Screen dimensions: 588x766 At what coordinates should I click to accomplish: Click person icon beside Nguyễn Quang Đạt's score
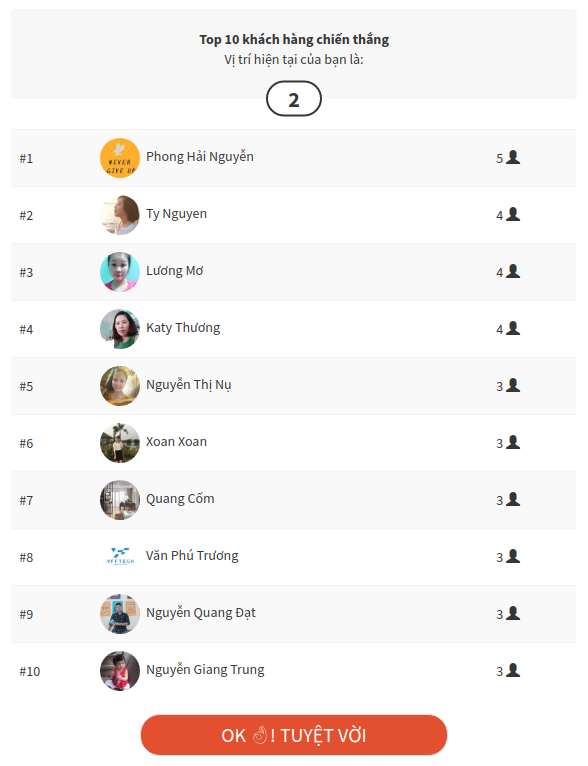click(513, 613)
